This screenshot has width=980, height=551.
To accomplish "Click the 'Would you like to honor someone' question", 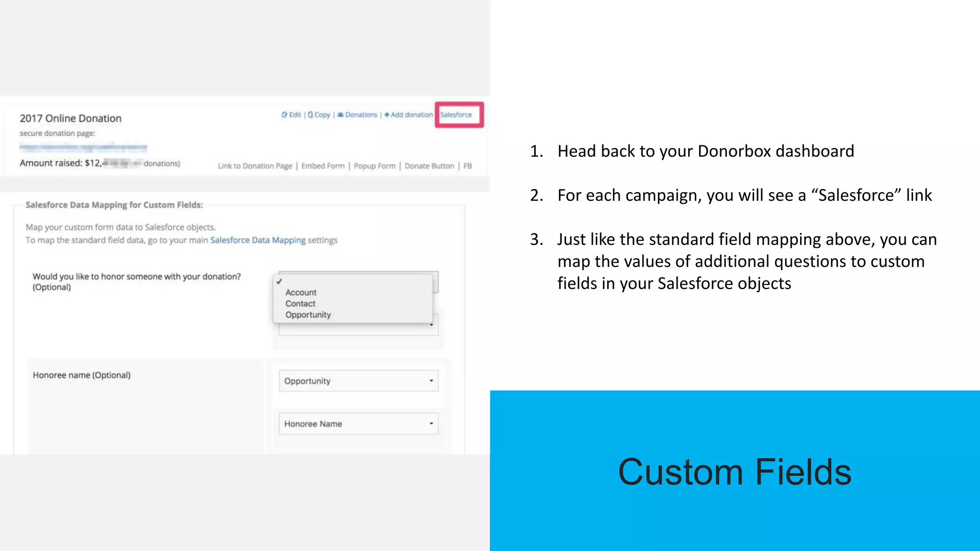I will click(x=137, y=282).
